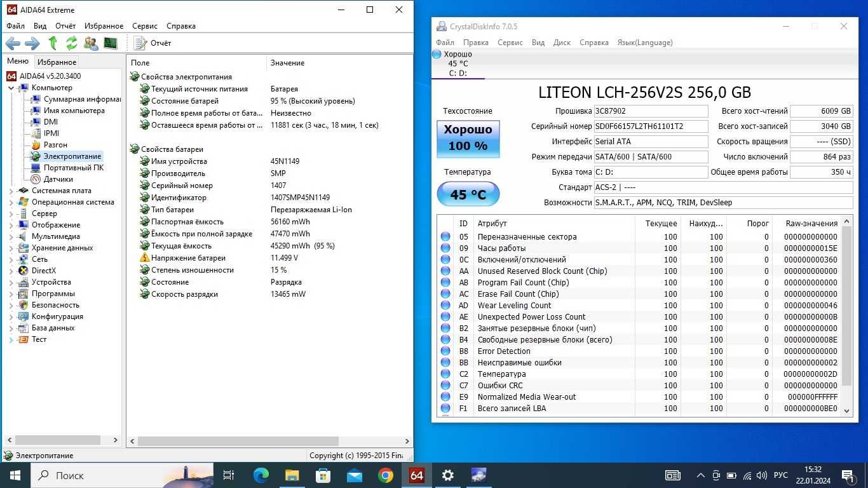Click the green up-level arrow in AIDA64
This screenshot has height=488, width=868.
coord(53,43)
